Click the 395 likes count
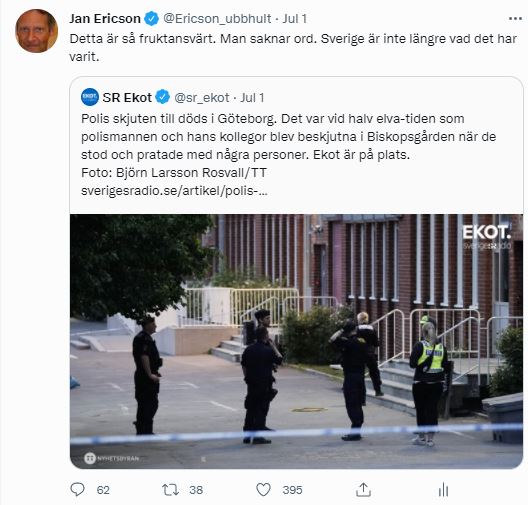This screenshot has width=528, height=505. click(292, 490)
